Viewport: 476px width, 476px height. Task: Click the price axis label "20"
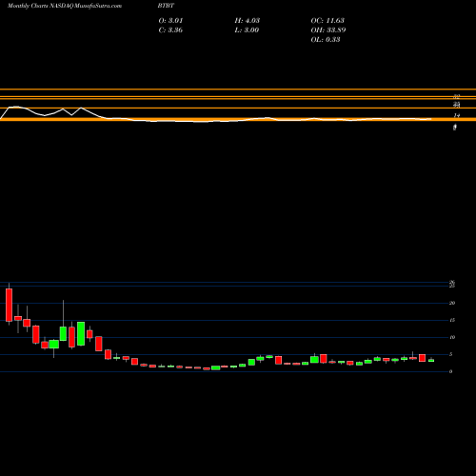pos(452,303)
